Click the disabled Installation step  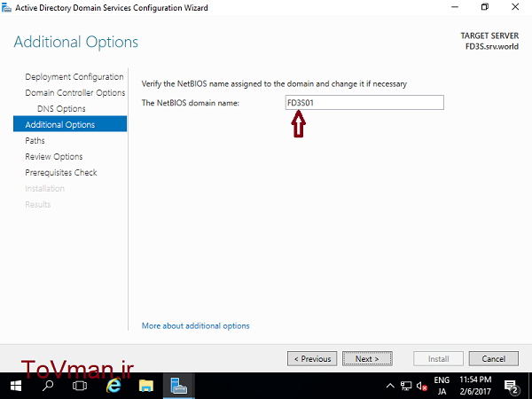[45, 189]
